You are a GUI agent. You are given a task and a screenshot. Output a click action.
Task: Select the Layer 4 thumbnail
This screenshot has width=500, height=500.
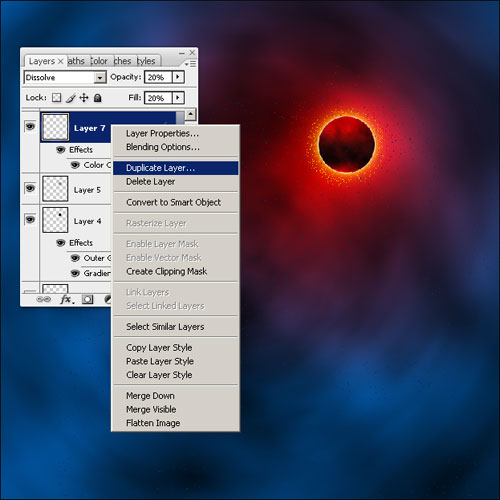coord(55,220)
